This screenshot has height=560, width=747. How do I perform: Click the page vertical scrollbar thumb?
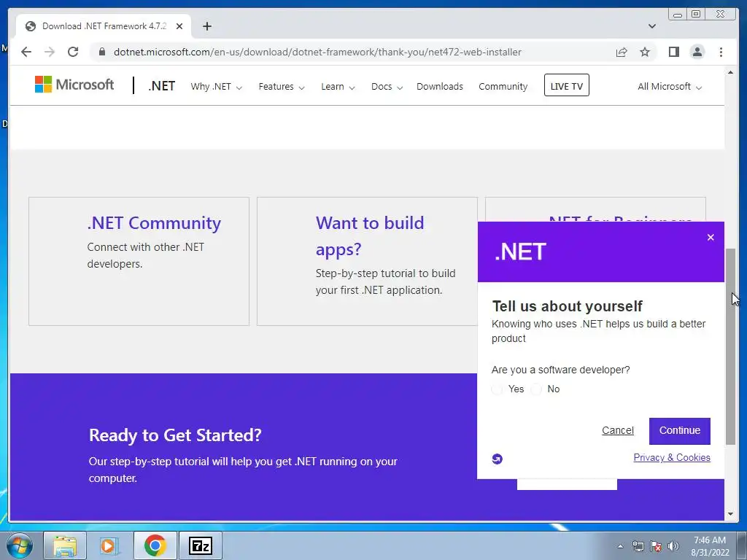point(730,346)
